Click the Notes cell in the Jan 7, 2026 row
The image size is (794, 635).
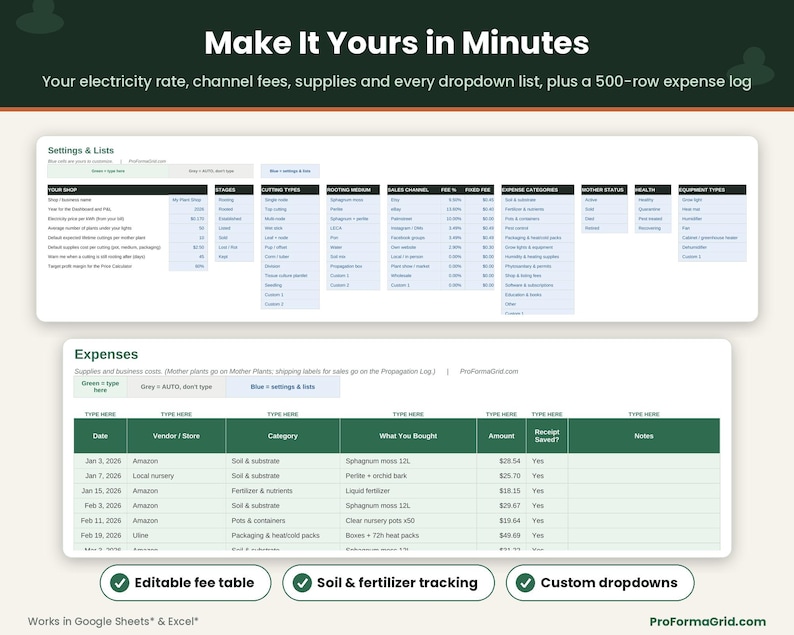[x=644, y=475]
